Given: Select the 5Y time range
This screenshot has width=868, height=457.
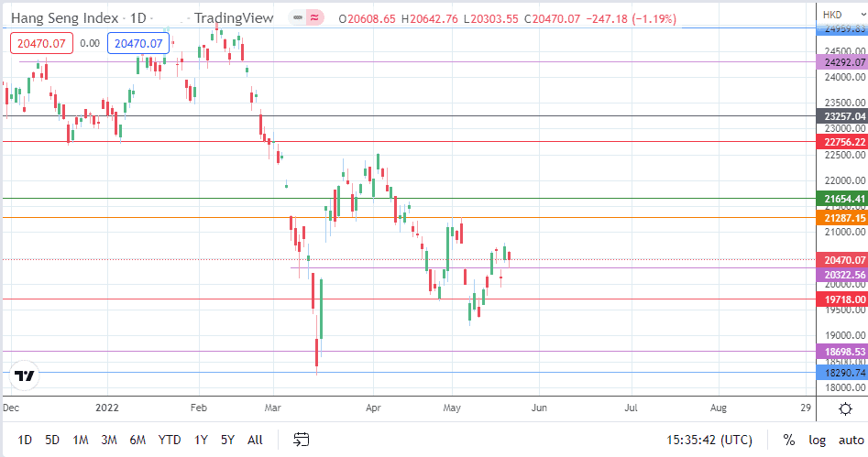Looking at the screenshot, I should tap(227, 440).
